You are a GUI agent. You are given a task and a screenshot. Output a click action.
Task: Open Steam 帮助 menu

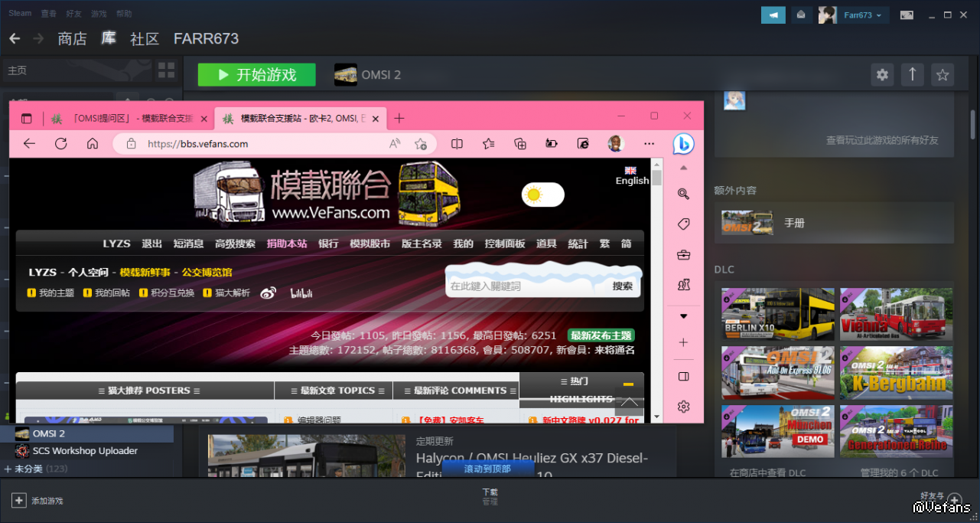(124, 14)
